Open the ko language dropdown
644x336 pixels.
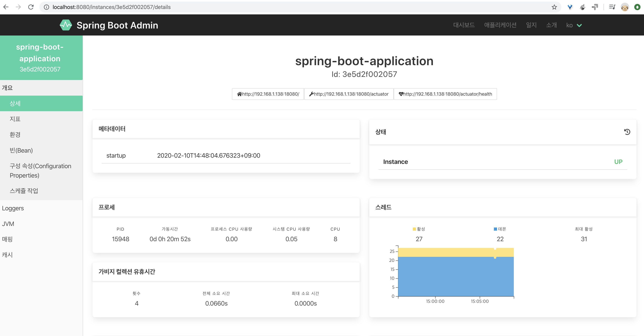pyautogui.click(x=574, y=25)
